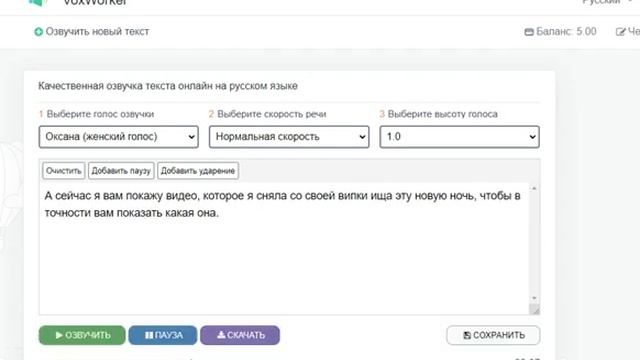The width and height of the screenshot is (640, 360).
Task: Open the Нормальная скорость speed dropdown
Action: click(x=289, y=137)
